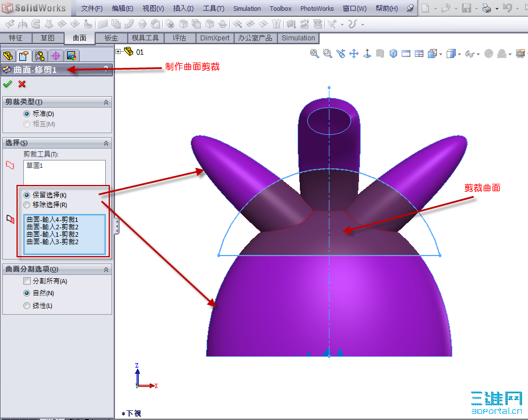The width and height of the screenshot is (528, 420).
Task: Click the Open document folder icon
Action: (446, 8)
